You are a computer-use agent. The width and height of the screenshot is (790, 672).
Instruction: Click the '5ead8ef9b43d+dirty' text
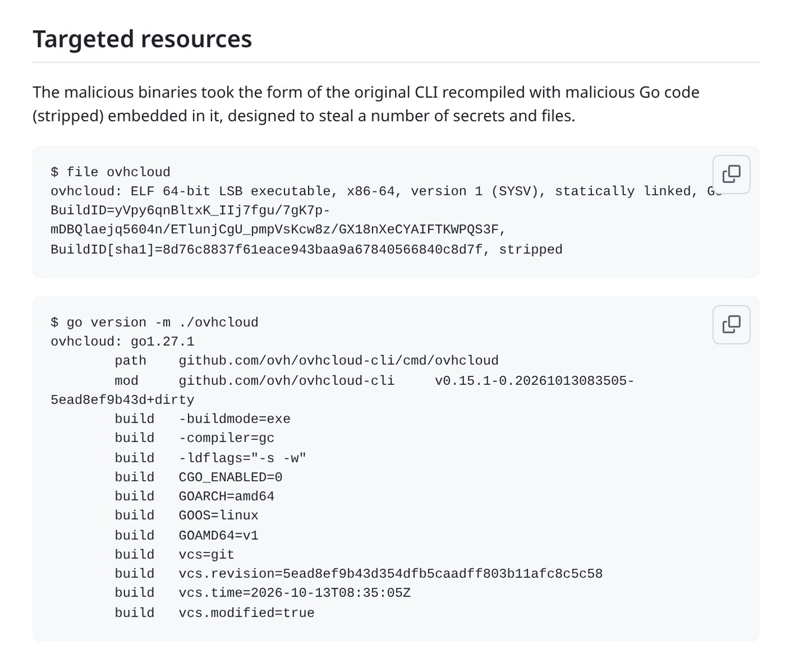tap(122, 399)
